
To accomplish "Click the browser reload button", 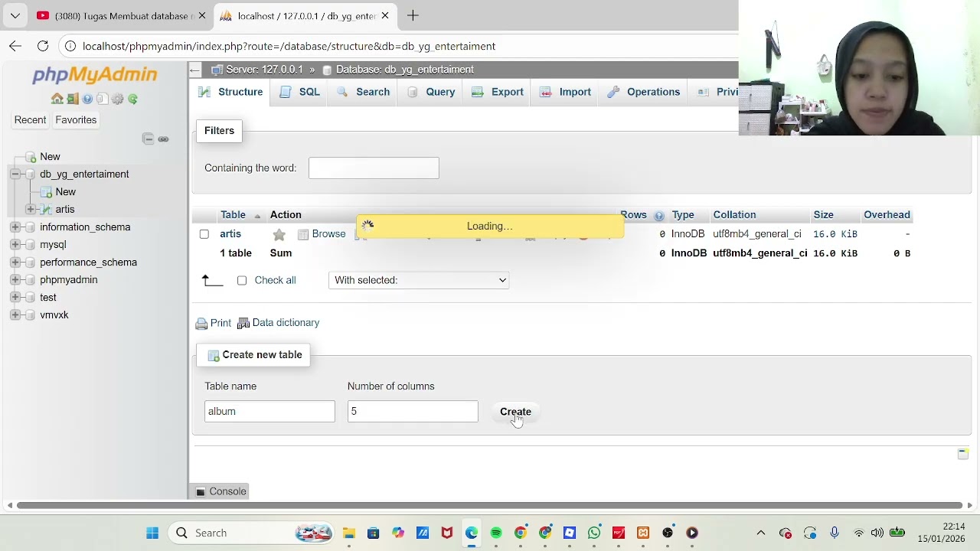I will point(43,46).
